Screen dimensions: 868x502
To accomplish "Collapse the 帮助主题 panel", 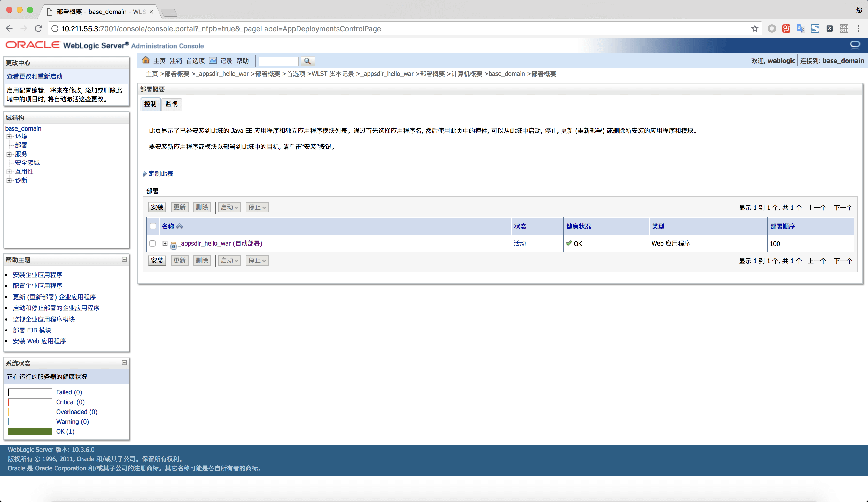I will point(124,259).
